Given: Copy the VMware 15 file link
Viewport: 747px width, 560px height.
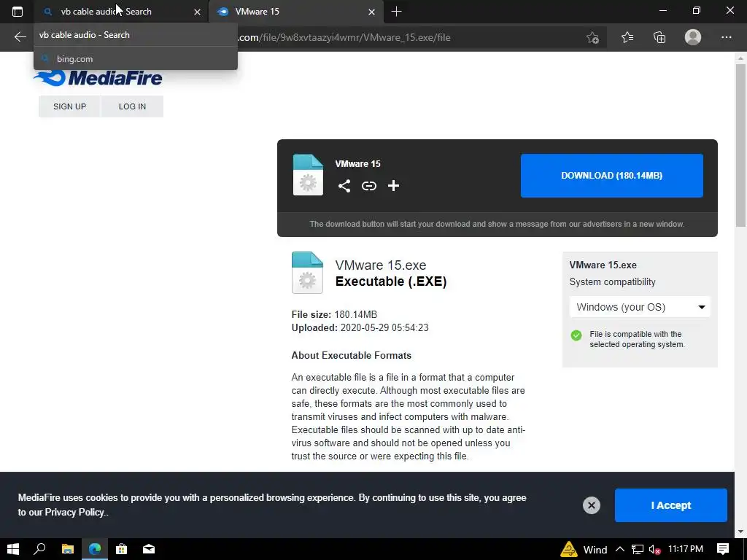Looking at the screenshot, I should pos(368,186).
